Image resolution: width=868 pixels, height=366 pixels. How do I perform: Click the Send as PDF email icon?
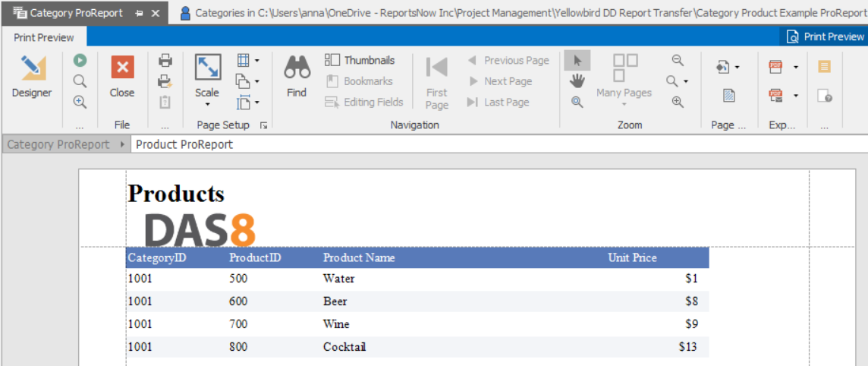coord(776,96)
